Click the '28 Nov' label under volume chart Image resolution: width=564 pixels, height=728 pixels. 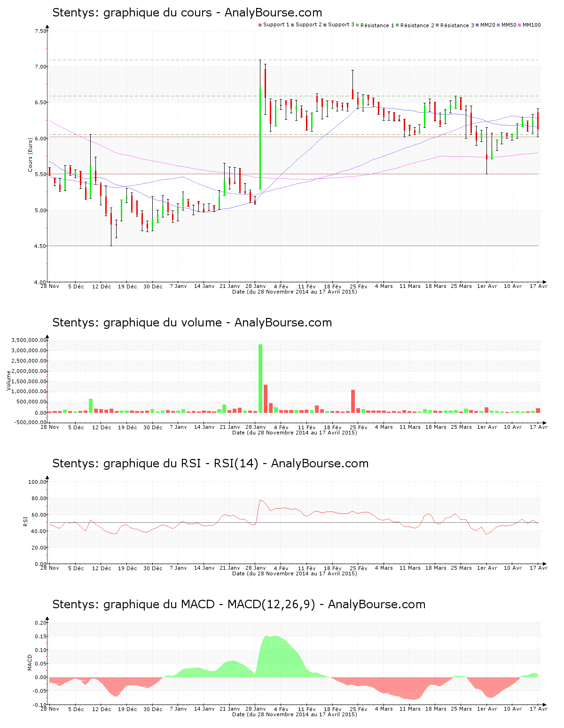pos(49,427)
